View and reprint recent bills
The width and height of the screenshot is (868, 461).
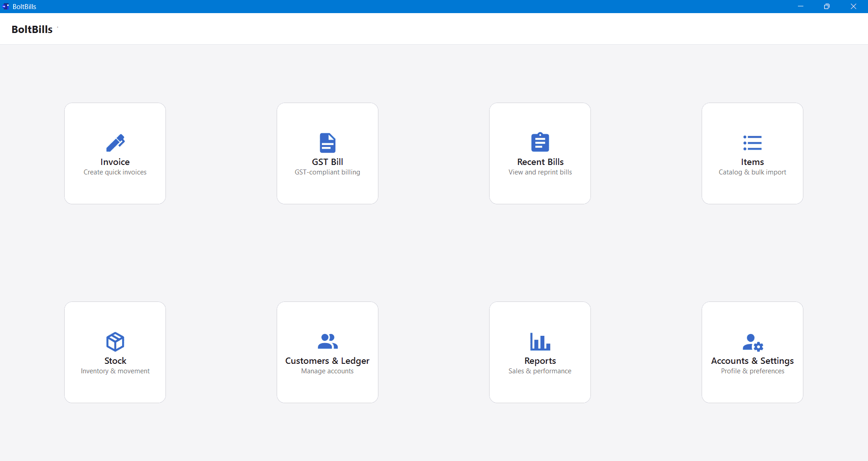[540, 153]
